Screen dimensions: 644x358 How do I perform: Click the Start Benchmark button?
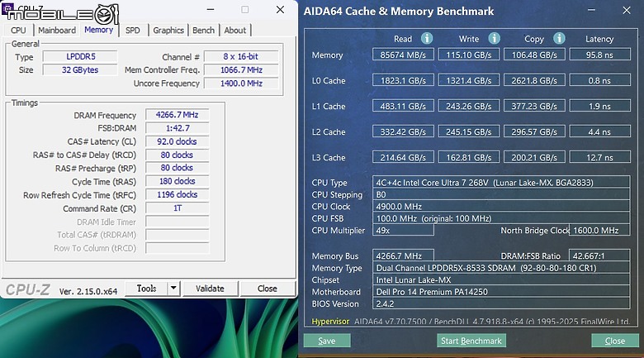pos(471,341)
